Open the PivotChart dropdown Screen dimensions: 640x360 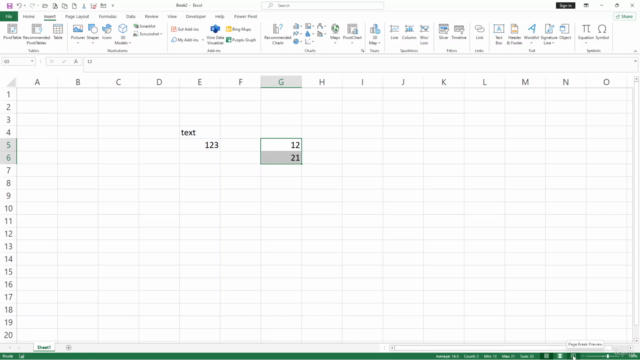point(352,33)
